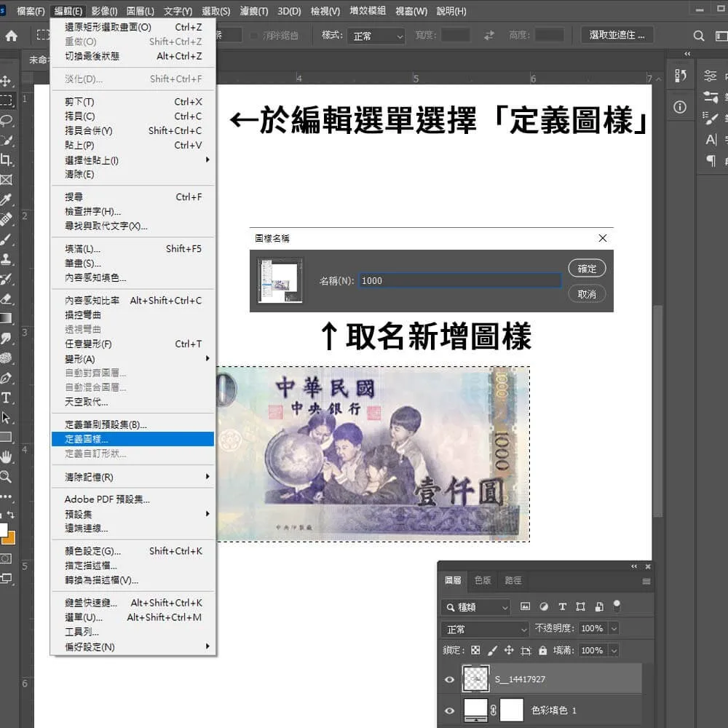This screenshot has width=728, height=728.
Task: Expand the 選擇性貼上 submenu
Action: pyautogui.click(x=132, y=160)
